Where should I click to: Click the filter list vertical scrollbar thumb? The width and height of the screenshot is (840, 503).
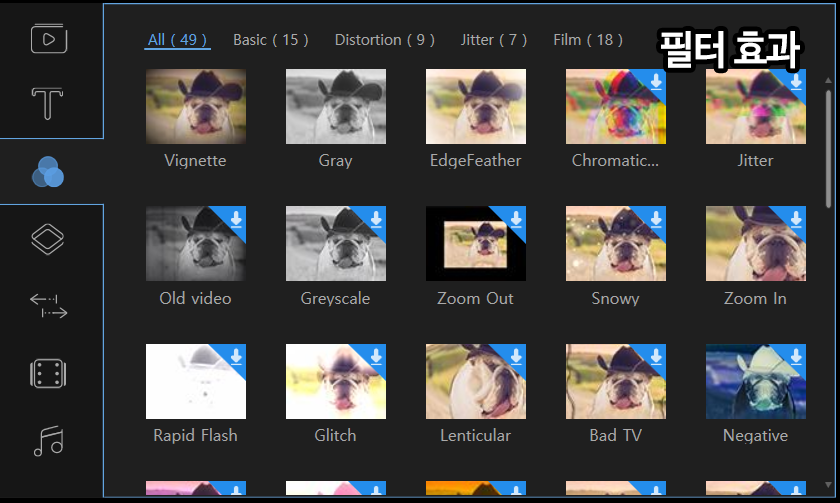coord(828,149)
